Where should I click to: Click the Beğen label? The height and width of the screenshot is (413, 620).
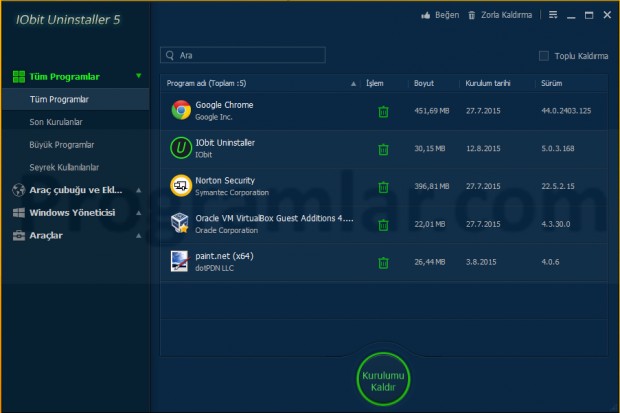click(x=447, y=15)
